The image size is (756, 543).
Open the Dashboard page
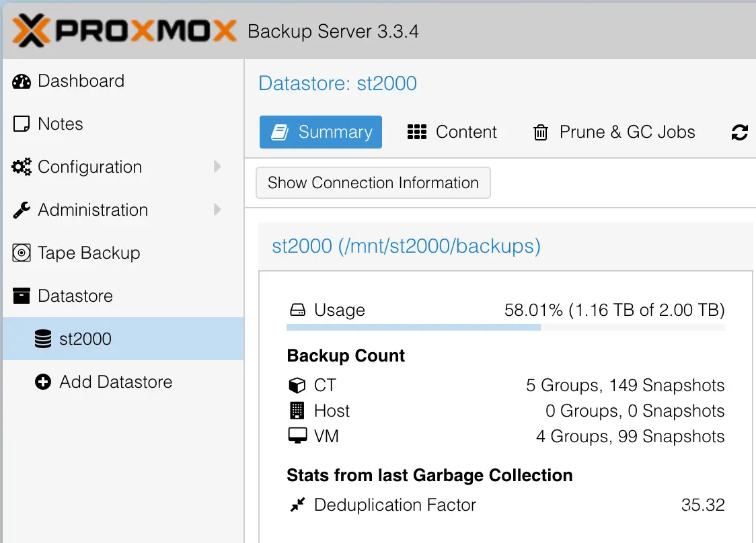coord(123,81)
